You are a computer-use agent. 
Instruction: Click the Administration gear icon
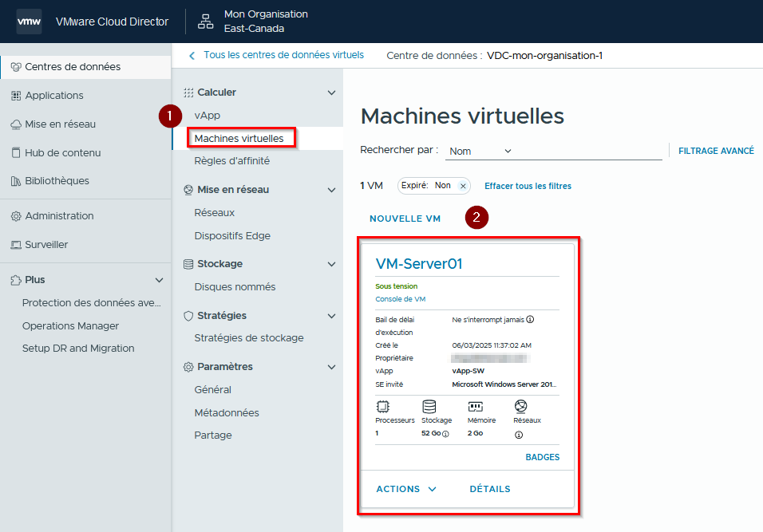point(16,216)
